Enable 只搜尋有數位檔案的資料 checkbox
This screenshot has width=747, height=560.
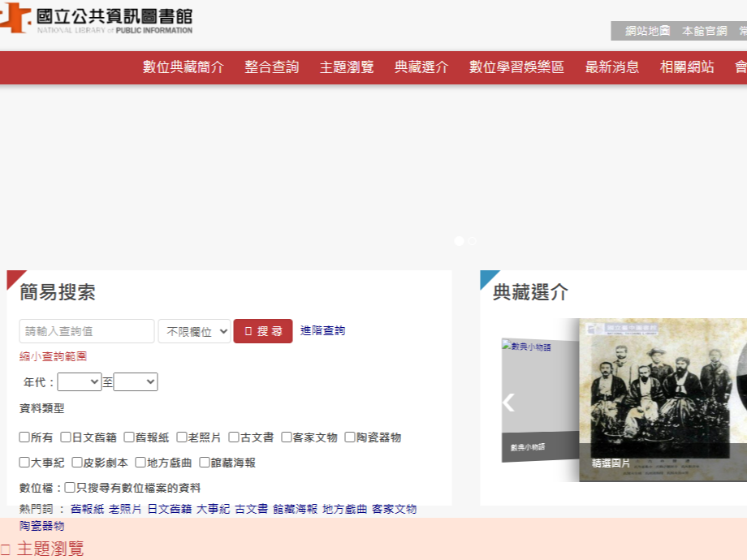pos(70,488)
